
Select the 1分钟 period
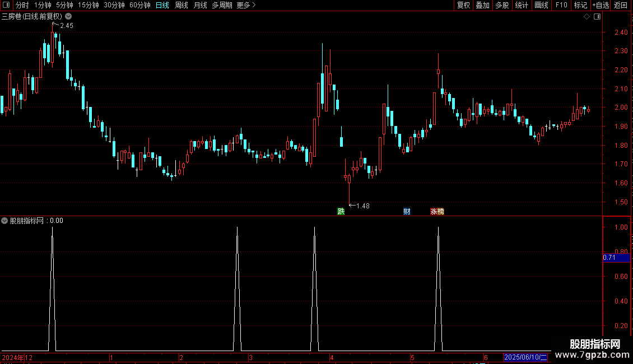tap(43, 5)
